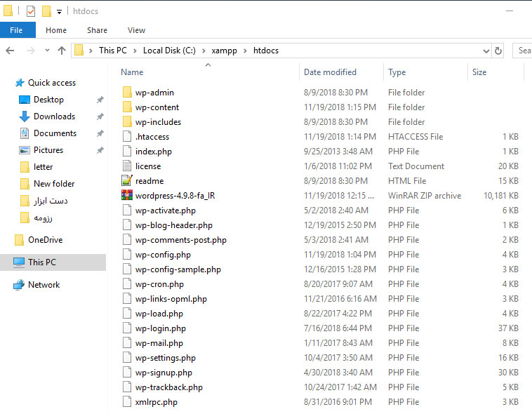Select the wp-load.php file name
The image size is (532, 414).
click(159, 314)
